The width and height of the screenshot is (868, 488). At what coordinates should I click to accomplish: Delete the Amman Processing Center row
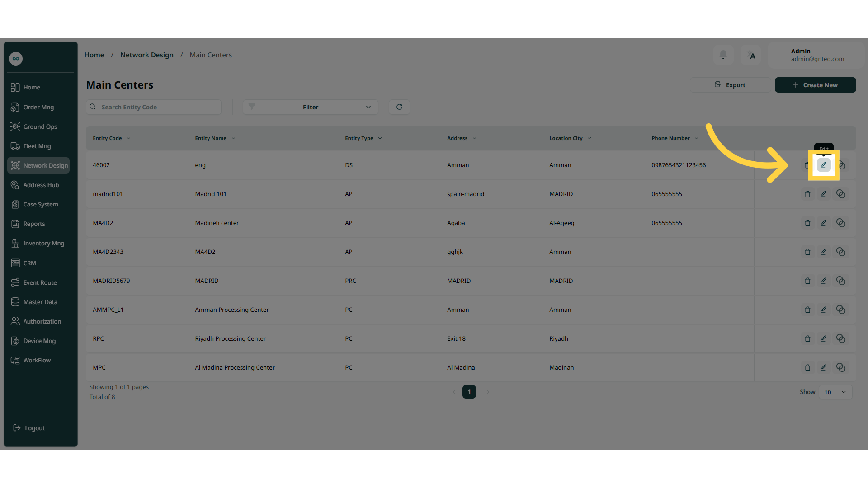(x=807, y=310)
